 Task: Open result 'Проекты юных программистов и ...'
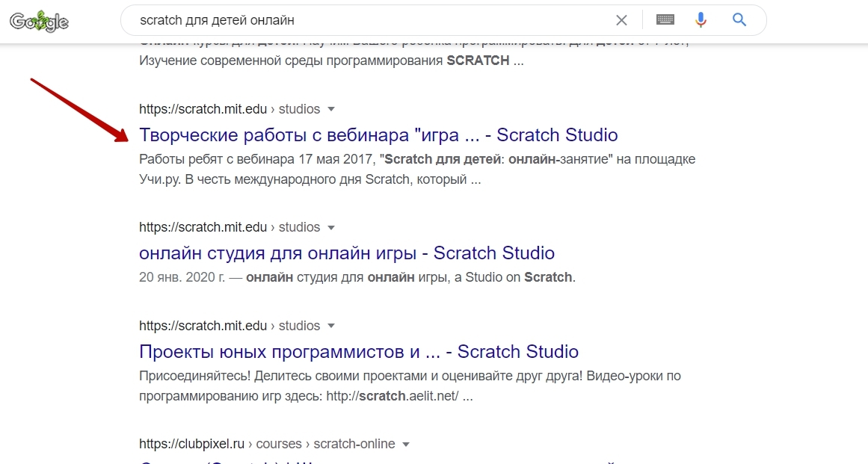tap(359, 351)
